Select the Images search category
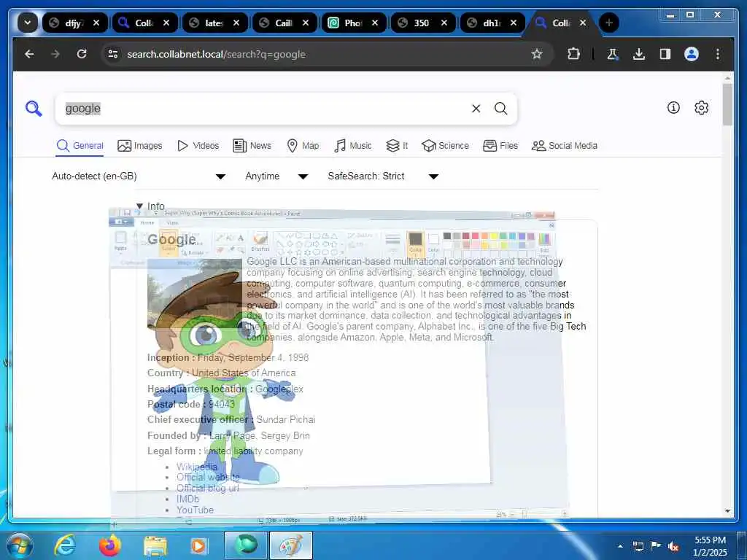This screenshot has width=747, height=560. tap(139, 146)
